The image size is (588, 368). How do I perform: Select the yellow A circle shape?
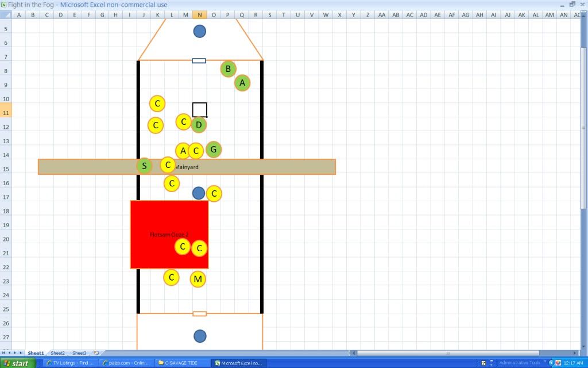183,151
